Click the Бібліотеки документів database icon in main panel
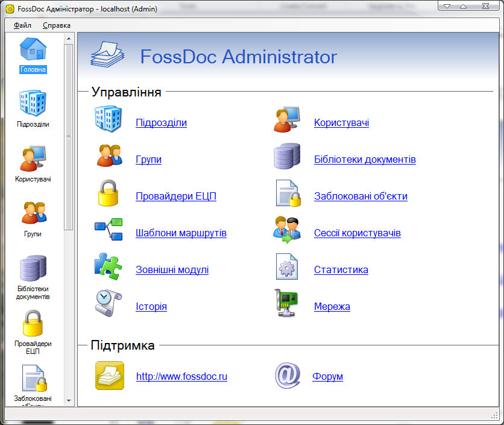This screenshot has height=425, width=504. 287,156
